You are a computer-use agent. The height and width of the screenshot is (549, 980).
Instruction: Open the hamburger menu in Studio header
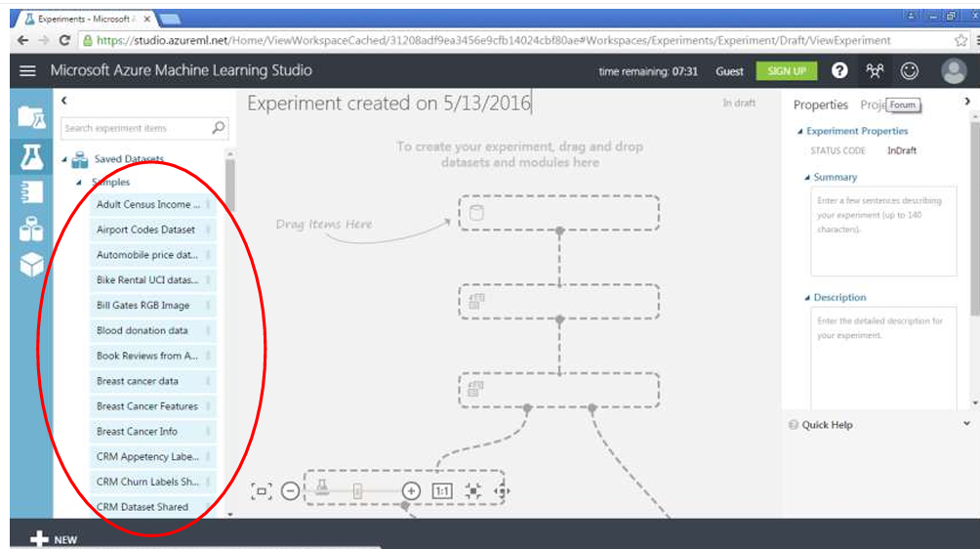tap(27, 71)
